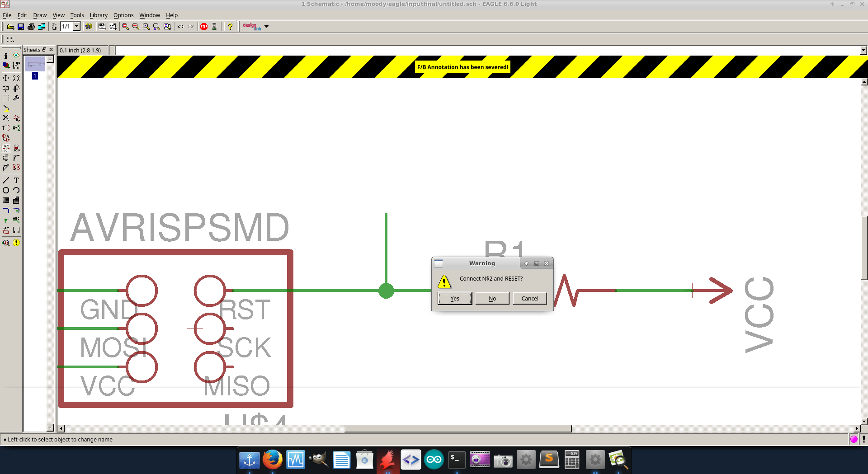Zoom in using the plus magnifier
The image size is (868, 474).
(136, 27)
